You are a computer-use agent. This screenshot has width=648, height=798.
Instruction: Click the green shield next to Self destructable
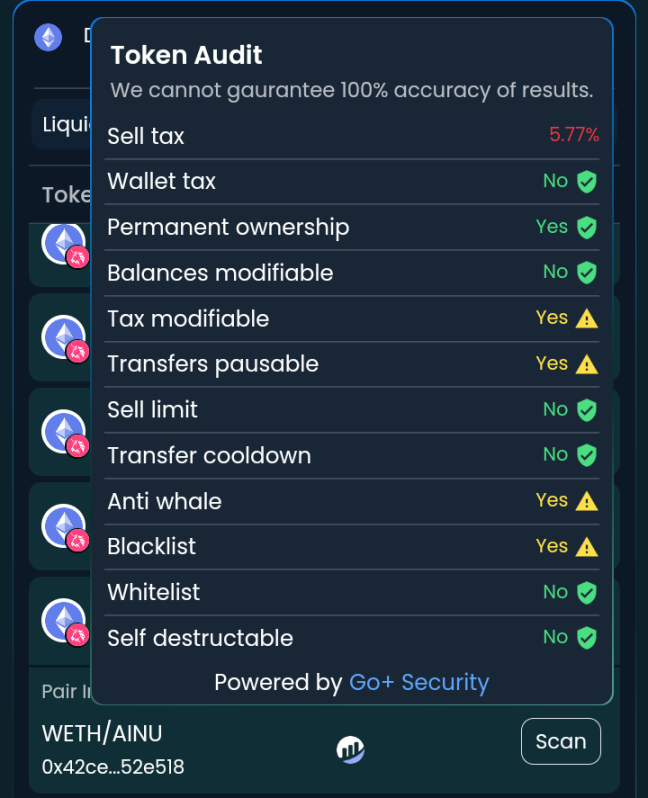(x=587, y=638)
